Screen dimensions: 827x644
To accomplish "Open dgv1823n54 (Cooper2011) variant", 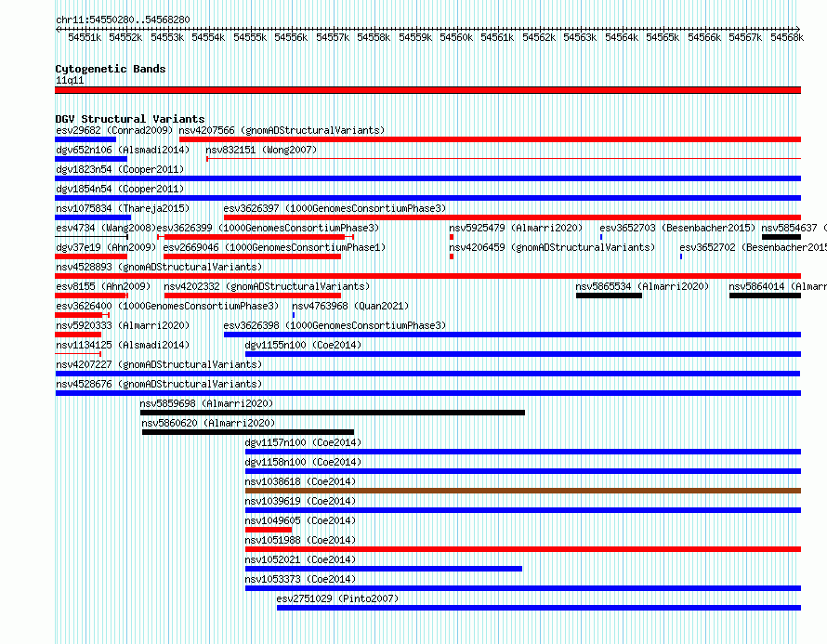I will tap(120, 169).
